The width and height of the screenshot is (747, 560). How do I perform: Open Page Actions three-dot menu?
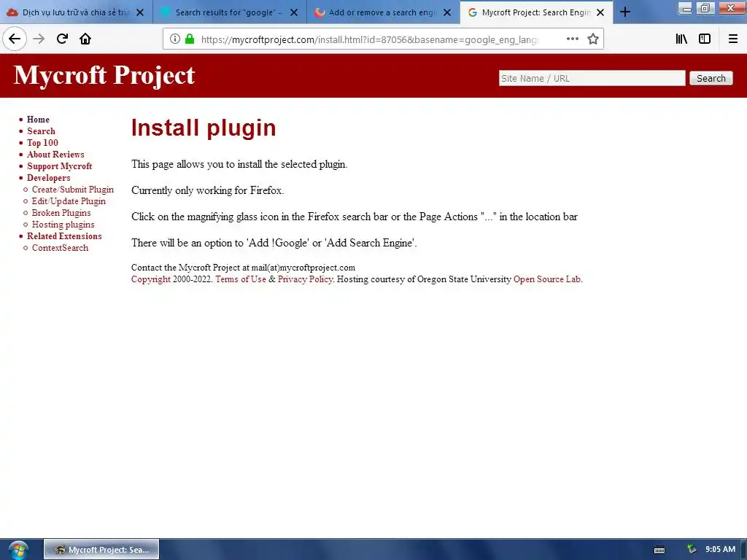click(x=573, y=39)
